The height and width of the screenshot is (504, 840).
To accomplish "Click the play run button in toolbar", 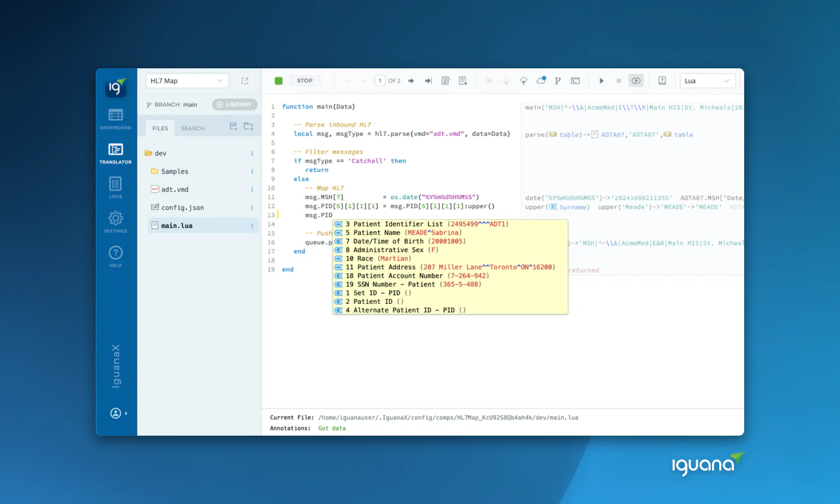I will (601, 81).
